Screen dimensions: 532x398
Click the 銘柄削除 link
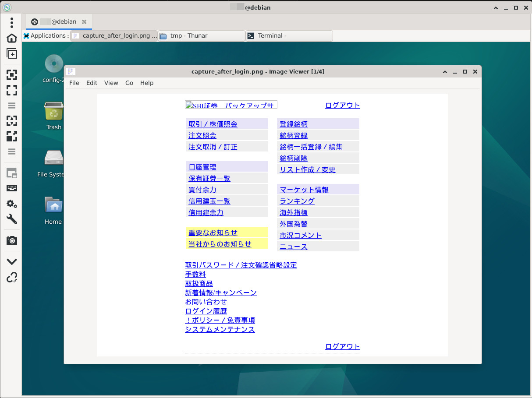pos(294,158)
